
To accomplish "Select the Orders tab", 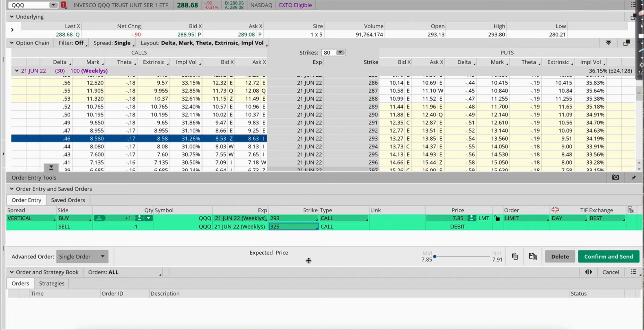I will 20,283.
